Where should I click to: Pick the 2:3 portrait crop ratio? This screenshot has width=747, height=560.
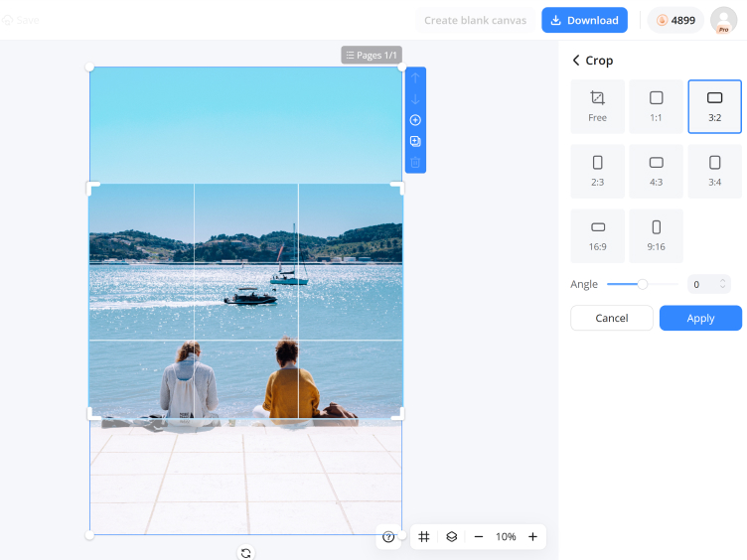[x=597, y=171]
